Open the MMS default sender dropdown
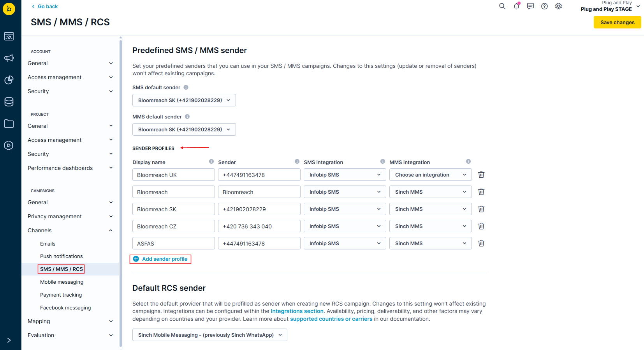 [184, 129]
